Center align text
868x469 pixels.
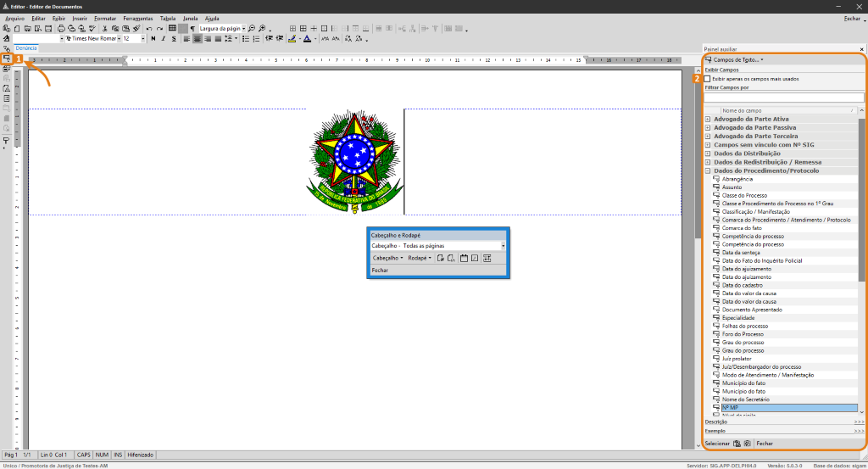point(197,39)
